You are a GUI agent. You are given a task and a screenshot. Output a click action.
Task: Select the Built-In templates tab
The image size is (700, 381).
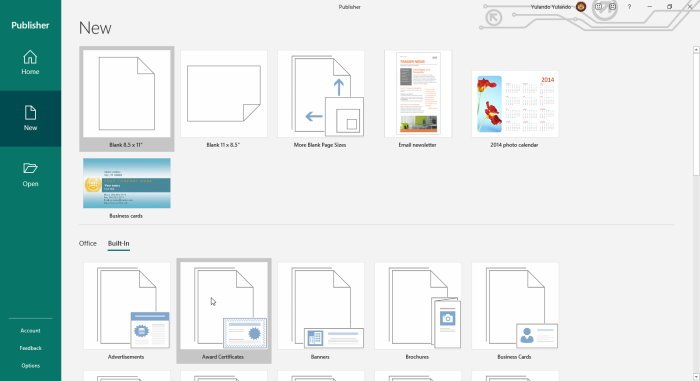click(x=118, y=243)
